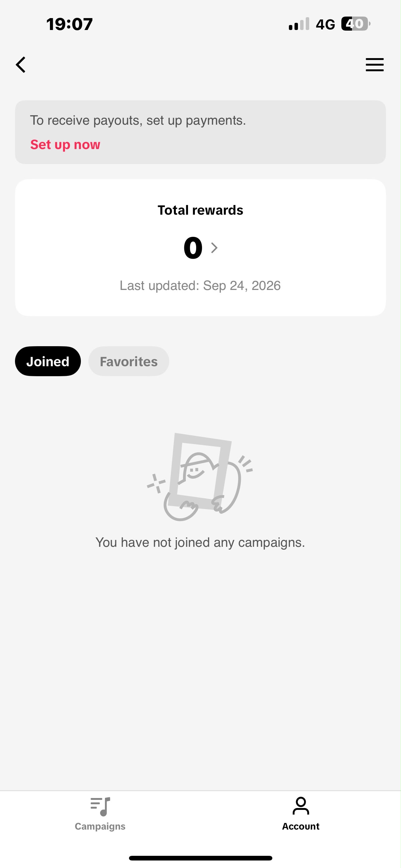This screenshot has width=401, height=868.
Task: Click the Set up now link
Action: tap(65, 145)
